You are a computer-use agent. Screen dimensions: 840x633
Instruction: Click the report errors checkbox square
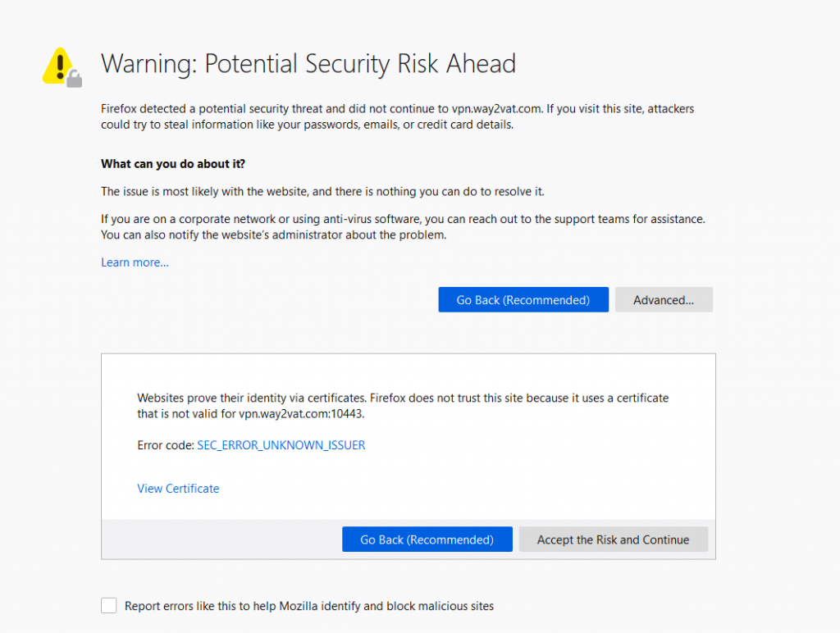click(108, 605)
